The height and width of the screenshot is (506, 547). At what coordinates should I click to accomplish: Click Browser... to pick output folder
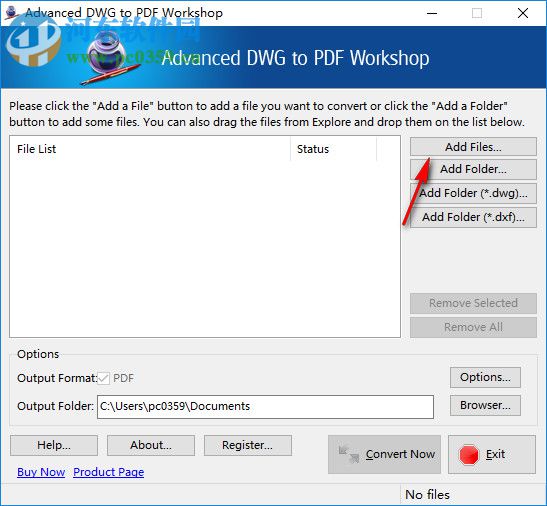485,405
